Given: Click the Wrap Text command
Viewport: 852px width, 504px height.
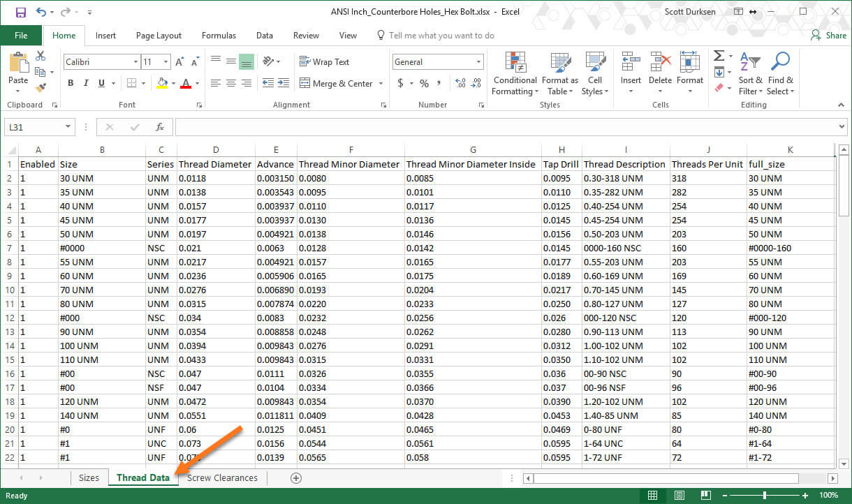Looking at the screenshot, I should [325, 61].
